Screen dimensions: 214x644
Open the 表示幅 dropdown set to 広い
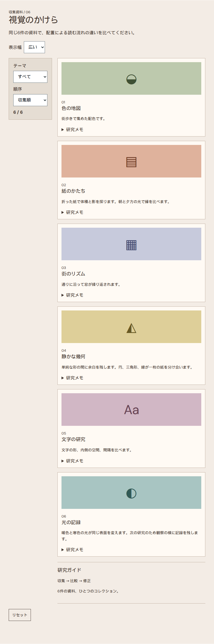tap(34, 47)
